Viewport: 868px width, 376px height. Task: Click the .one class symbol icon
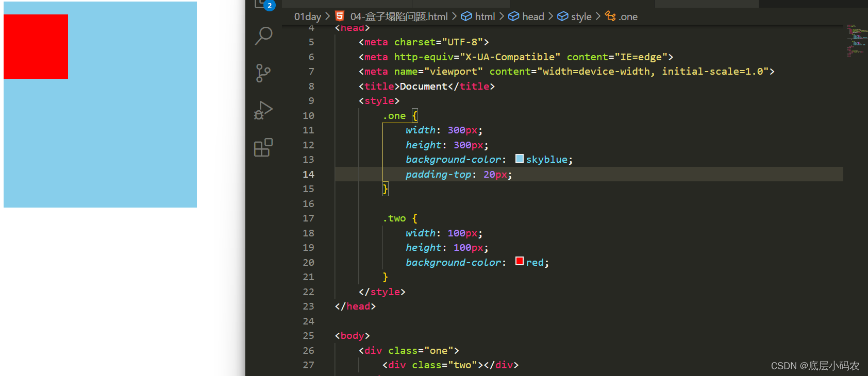click(x=610, y=16)
